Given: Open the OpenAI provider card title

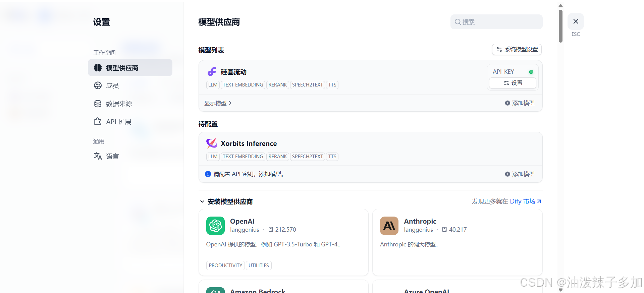Looking at the screenshot, I should [242, 221].
